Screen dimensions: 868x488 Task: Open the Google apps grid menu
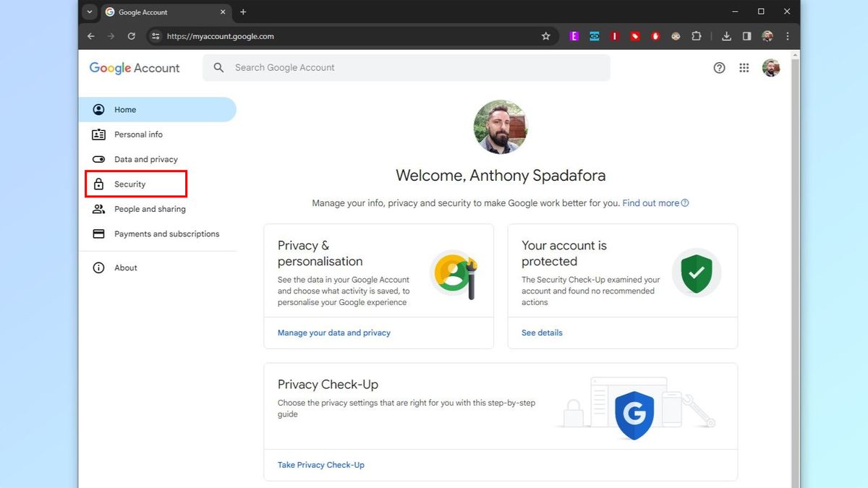[744, 67]
